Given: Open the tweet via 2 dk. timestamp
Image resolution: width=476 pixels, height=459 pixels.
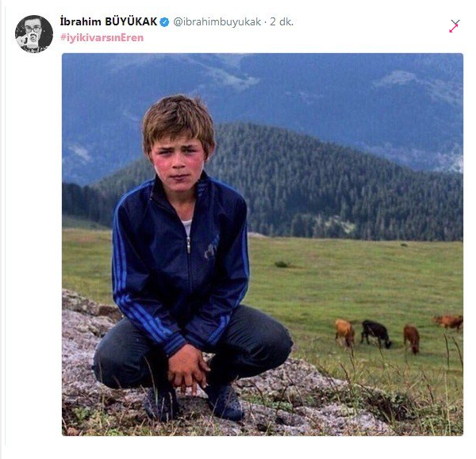Looking at the screenshot, I should [282, 22].
